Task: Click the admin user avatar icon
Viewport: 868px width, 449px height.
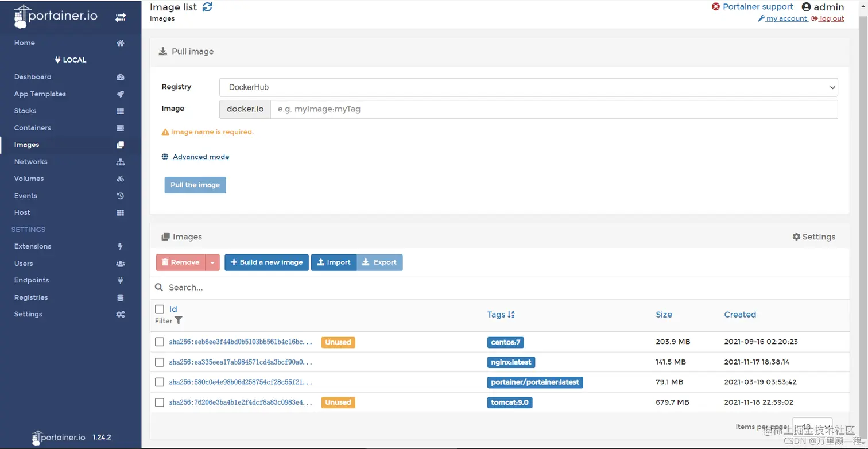Action: pyautogui.click(x=806, y=7)
